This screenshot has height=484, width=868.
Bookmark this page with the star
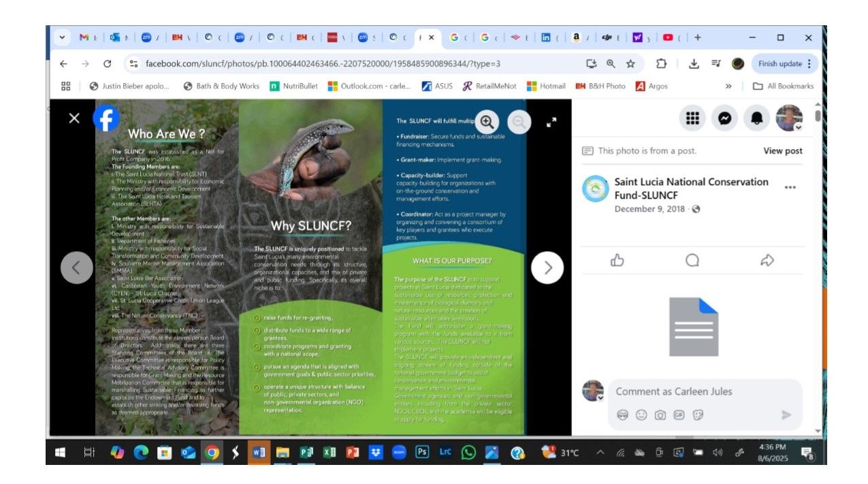click(630, 64)
